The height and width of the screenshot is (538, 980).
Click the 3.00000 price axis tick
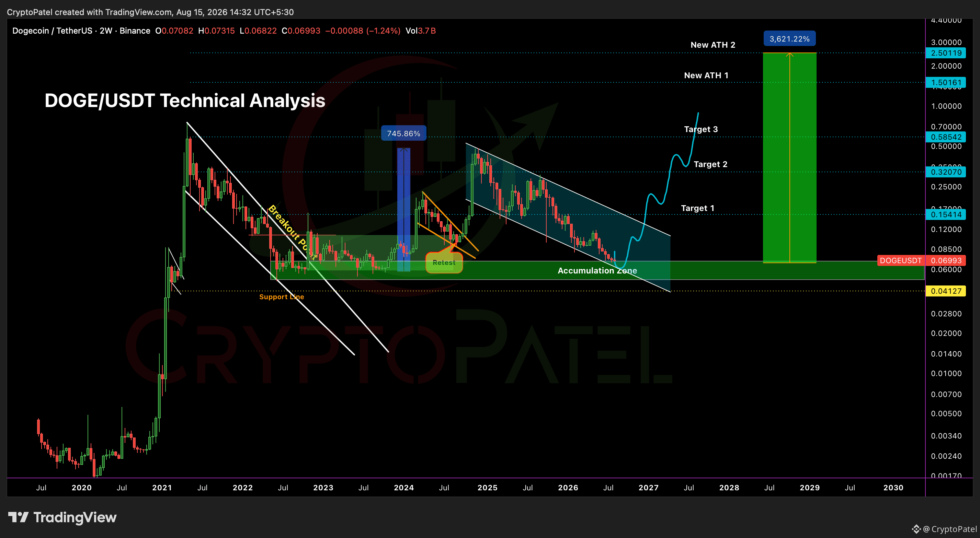pos(946,42)
